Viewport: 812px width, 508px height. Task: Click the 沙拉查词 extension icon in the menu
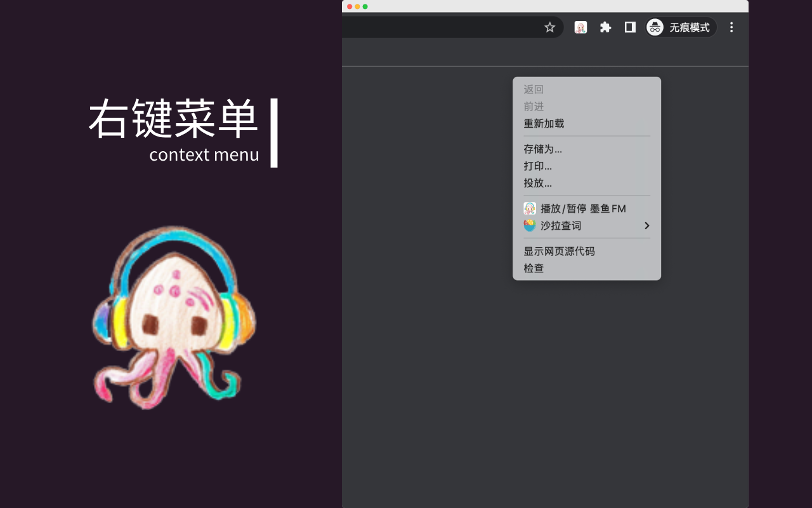[529, 225]
